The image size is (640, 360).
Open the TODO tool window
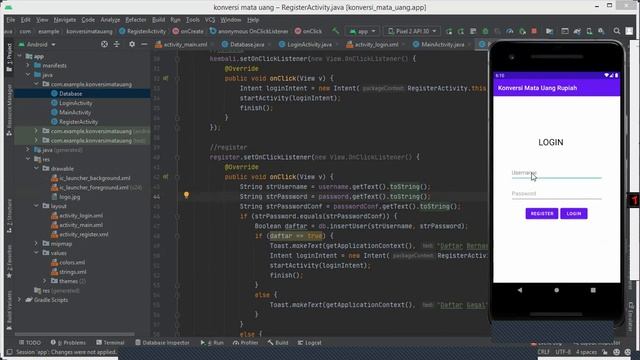point(30,342)
